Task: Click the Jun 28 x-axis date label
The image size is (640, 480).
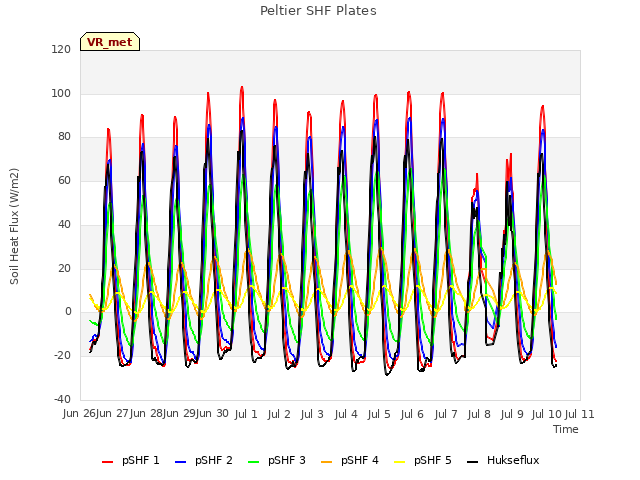Action: (x=146, y=414)
